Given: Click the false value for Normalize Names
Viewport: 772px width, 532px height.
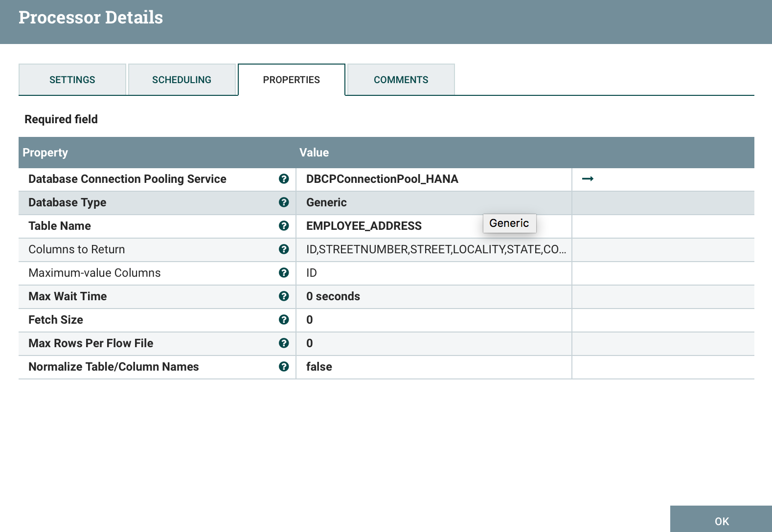Looking at the screenshot, I should pos(319,367).
